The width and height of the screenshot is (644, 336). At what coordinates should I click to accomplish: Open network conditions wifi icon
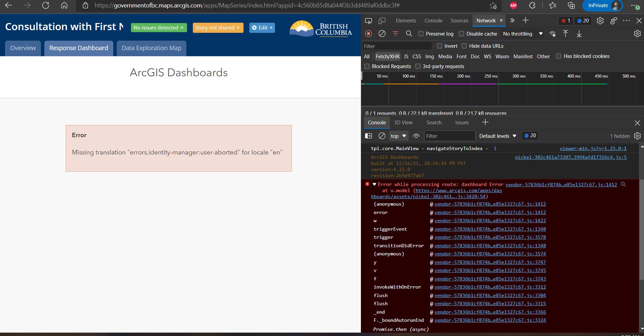pyautogui.click(x=552, y=34)
